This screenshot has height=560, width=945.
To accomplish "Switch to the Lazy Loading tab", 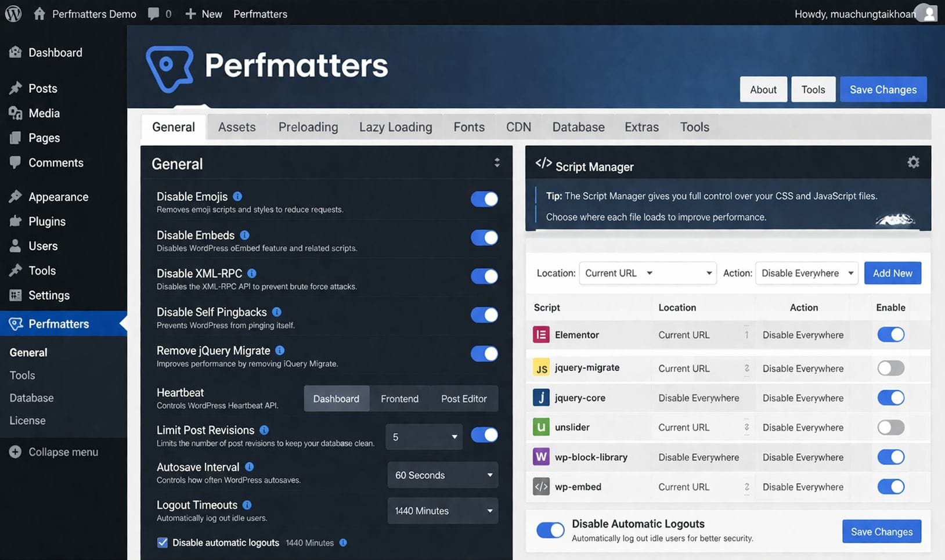I will point(395,127).
